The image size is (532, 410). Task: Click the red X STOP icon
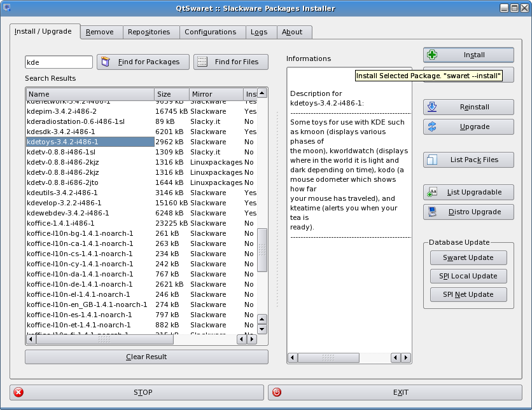click(x=18, y=392)
